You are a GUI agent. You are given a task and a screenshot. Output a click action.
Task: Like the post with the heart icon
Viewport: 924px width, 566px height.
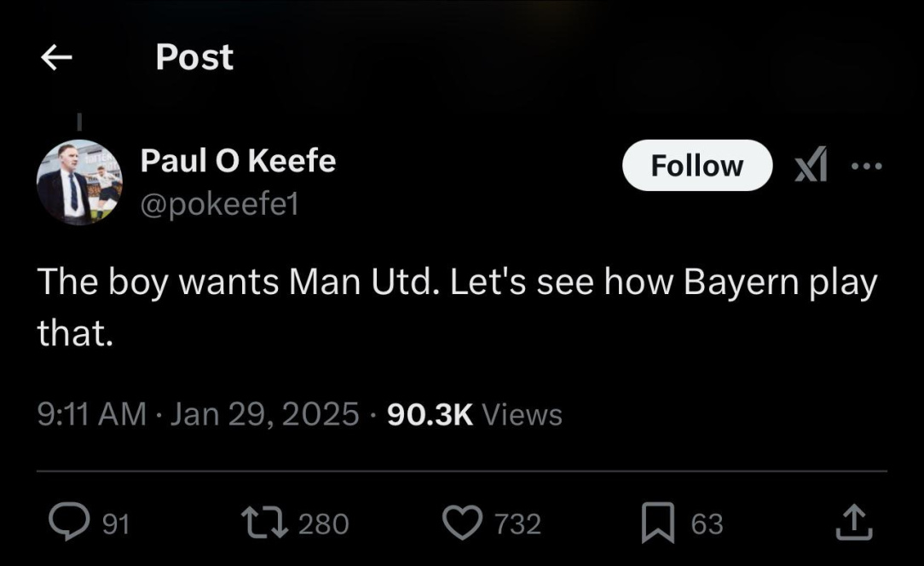pyautogui.click(x=464, y=523)
